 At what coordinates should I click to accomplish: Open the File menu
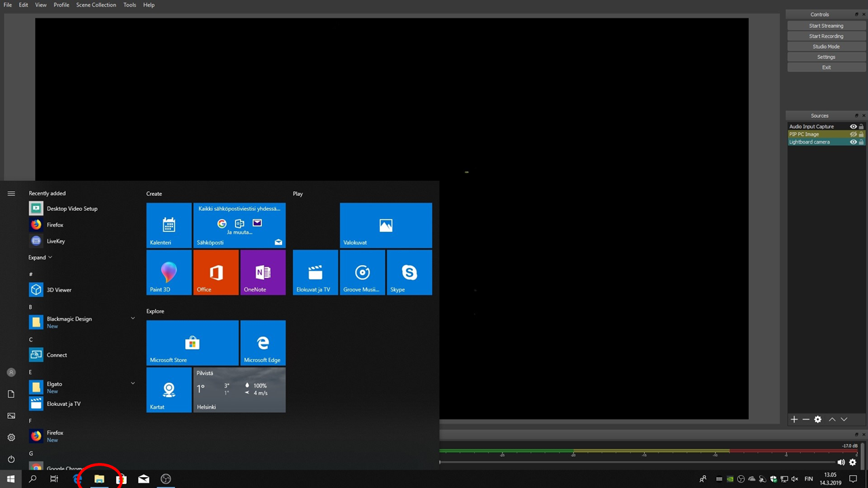[8, 5]
